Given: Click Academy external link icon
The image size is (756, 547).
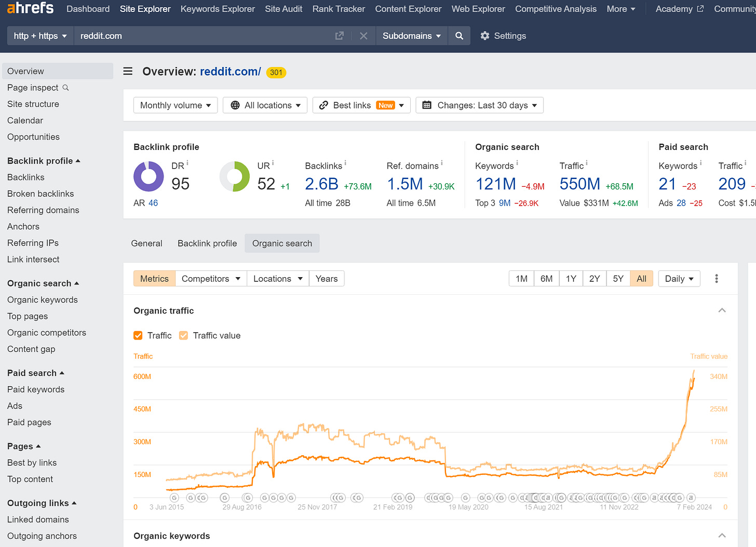Looking at the screenshot, I should click(x=700, y=9).
